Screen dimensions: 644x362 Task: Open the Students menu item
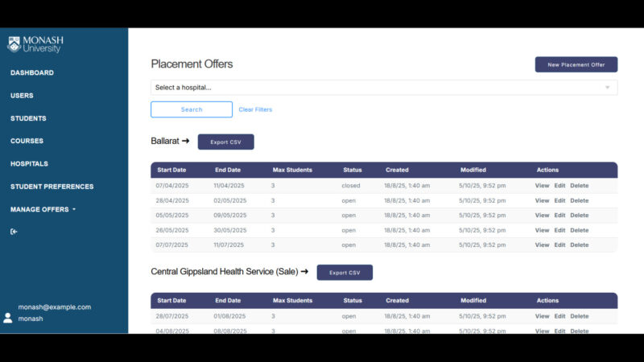click(28, 118)
